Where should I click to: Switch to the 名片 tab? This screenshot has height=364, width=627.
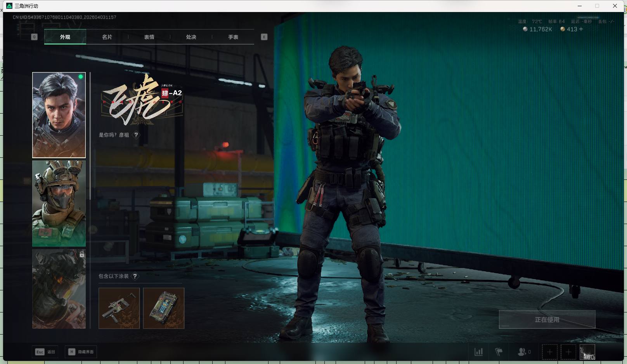coord(107,37)
